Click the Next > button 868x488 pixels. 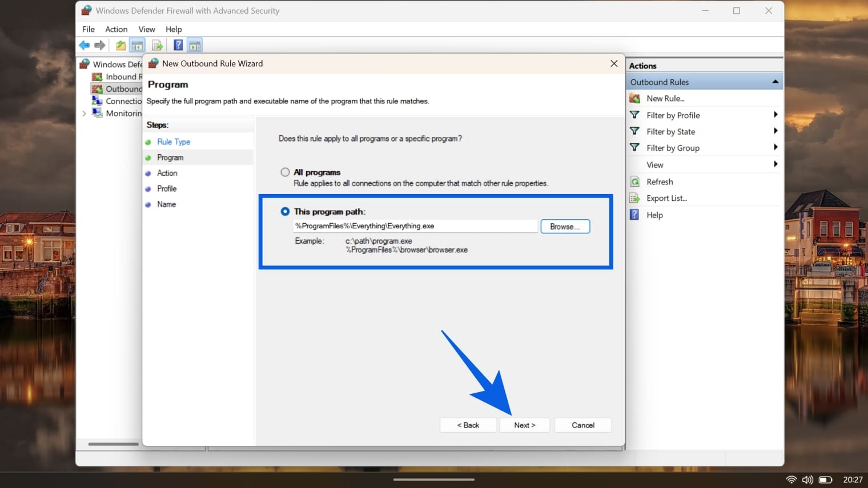pos(524,425)
